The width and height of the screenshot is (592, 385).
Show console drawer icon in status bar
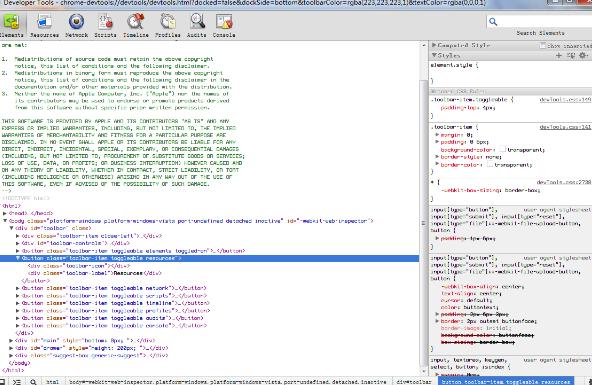17,382
